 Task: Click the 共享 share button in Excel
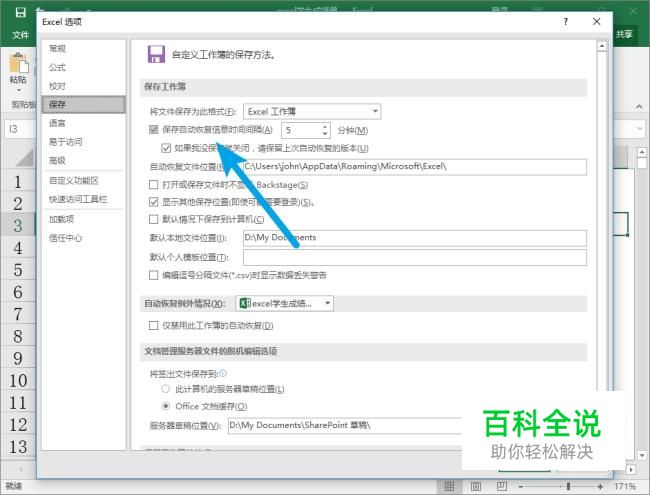624,34
